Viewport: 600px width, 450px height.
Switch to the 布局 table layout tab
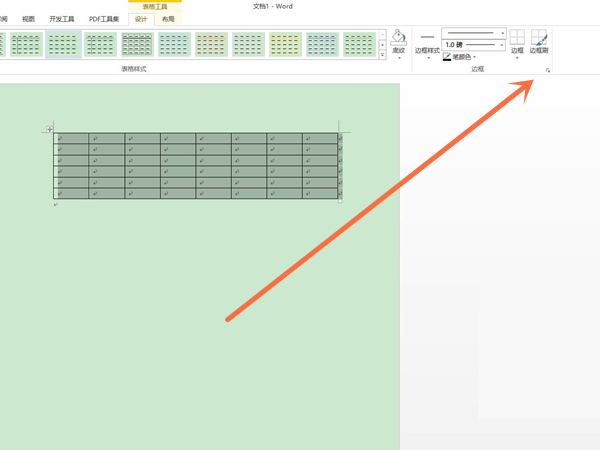click(168, 19)
